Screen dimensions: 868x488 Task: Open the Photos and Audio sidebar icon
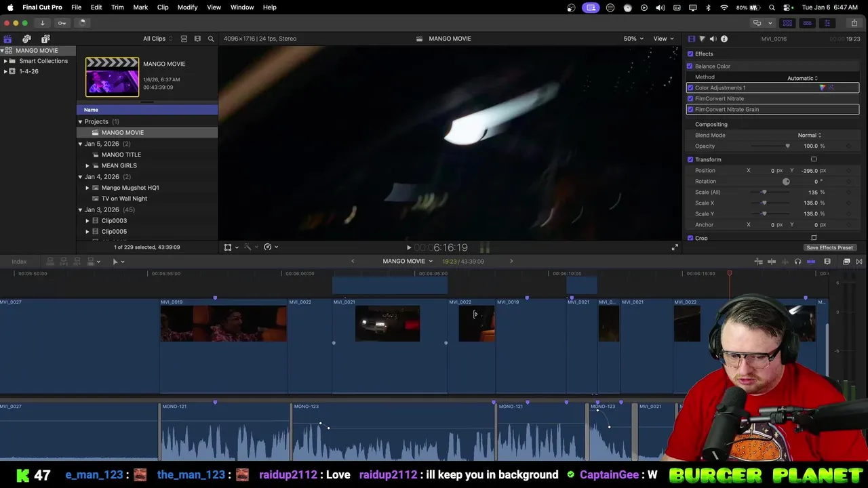pos(26,39)
